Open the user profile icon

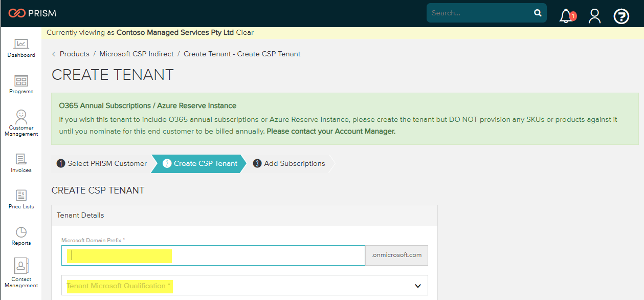pos(594,16)
